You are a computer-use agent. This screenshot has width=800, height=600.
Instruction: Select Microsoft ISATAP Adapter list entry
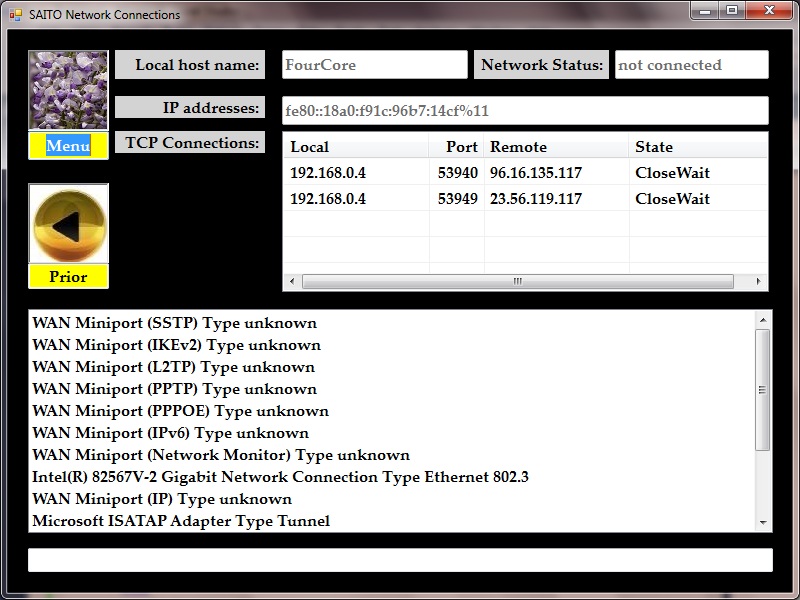point(181,521)
